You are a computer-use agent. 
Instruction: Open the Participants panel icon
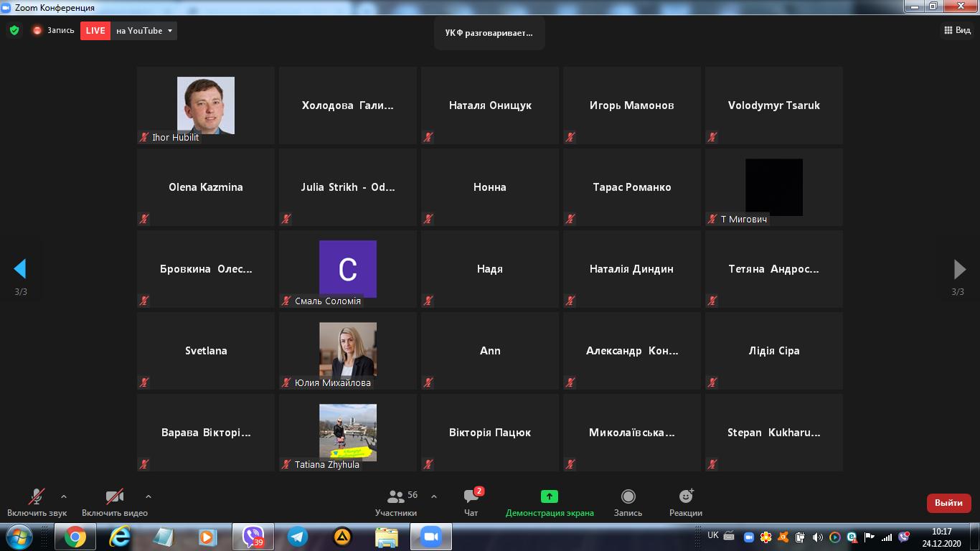(395, 496)
